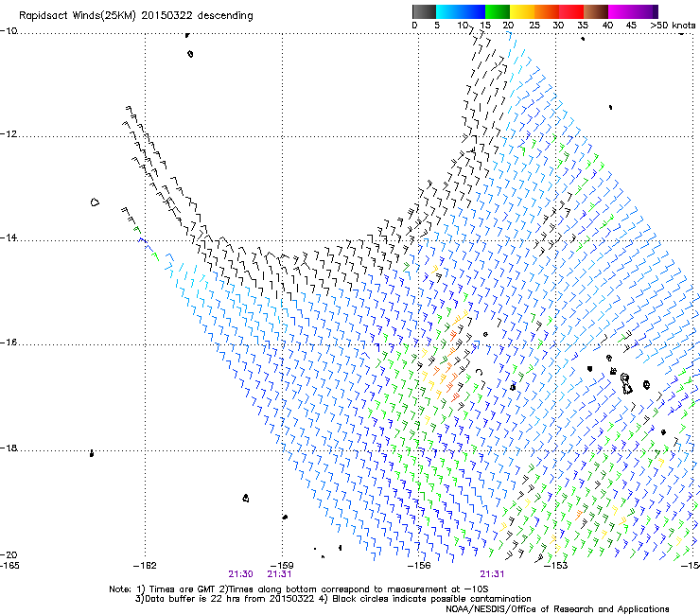
Task: Click the purple time stamp '21:30'
Action: tap(240, 574)
